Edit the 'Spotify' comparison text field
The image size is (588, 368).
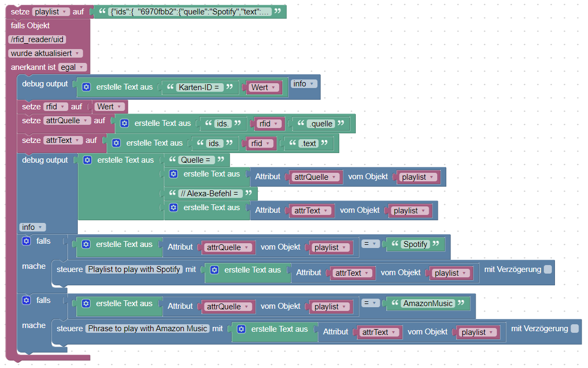click(415, 244)
